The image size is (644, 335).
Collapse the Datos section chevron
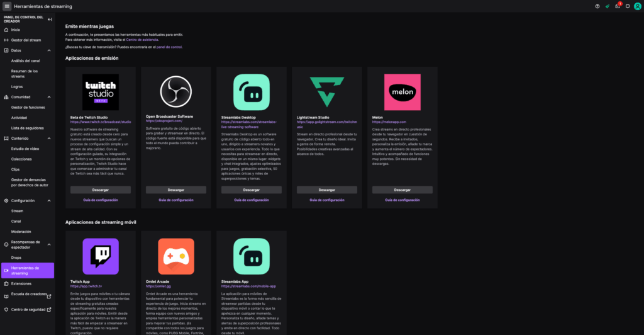click(49, 50)
